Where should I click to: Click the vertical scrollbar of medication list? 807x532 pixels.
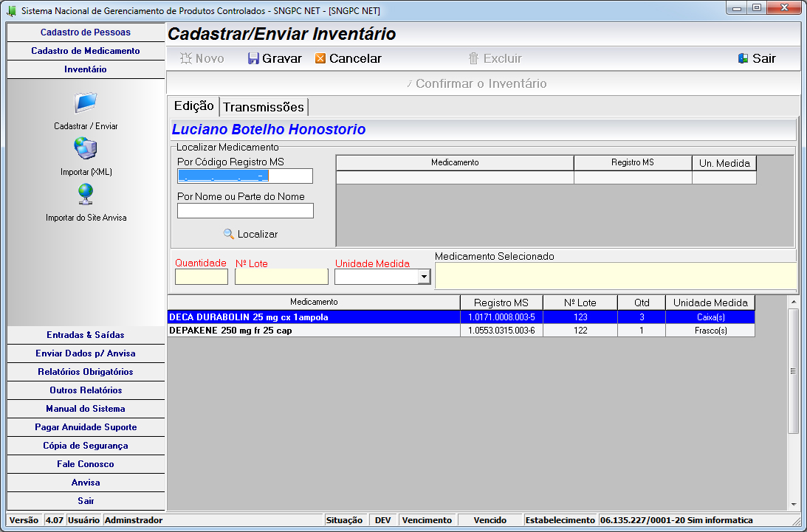point(794,370)
